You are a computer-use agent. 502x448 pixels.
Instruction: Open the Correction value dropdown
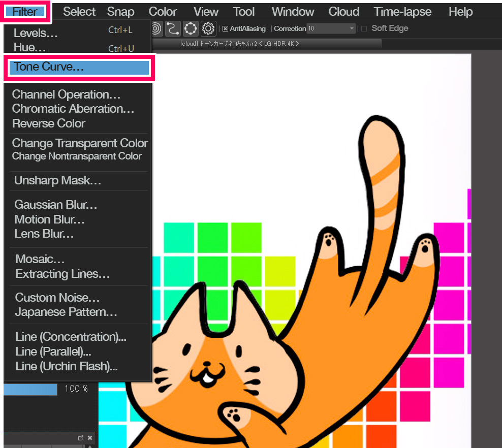tap(352, 29)
